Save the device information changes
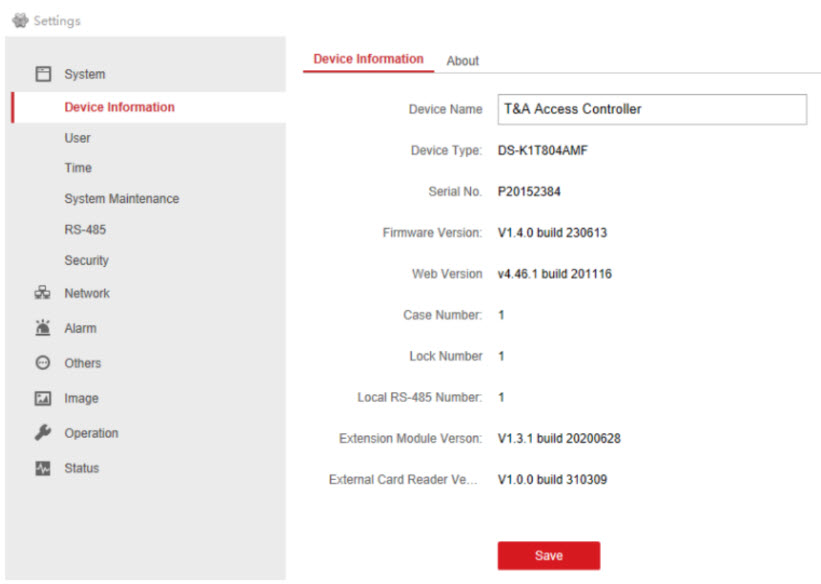Viewport: 821px width, 584px height. (x=548, y=556)
